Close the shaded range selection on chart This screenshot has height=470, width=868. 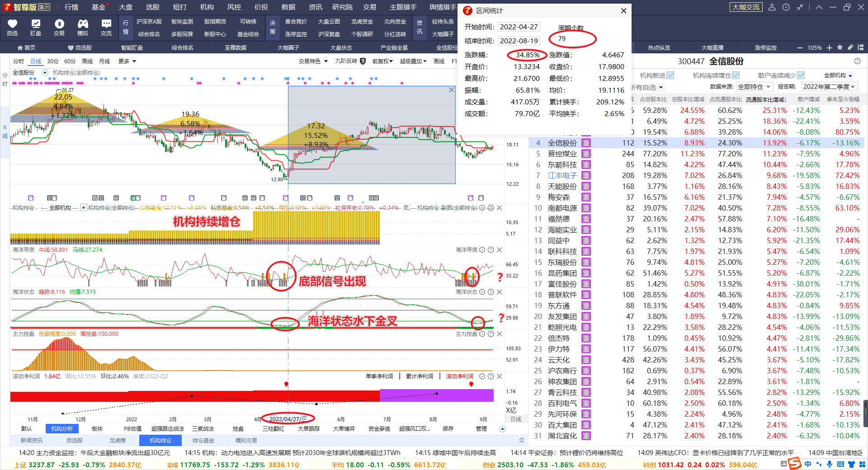coord(451,90)
